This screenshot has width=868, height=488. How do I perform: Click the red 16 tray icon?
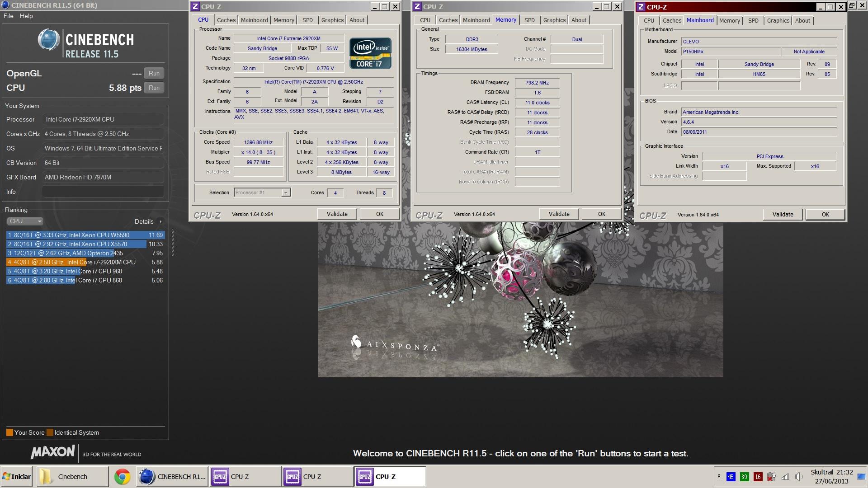click(x=758, y=477)
